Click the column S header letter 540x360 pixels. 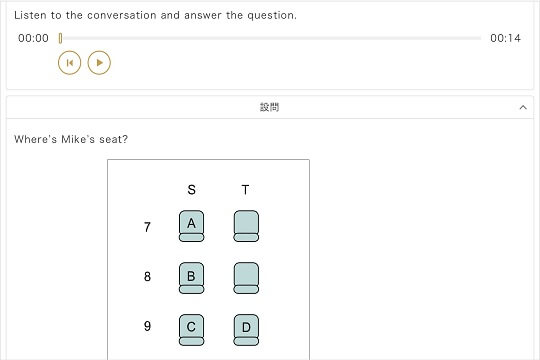(191, 189)
